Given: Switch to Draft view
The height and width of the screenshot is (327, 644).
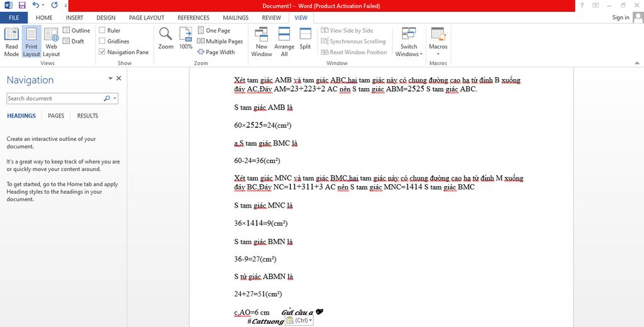Looking at the screenshot, I should (x=74, y=41).
